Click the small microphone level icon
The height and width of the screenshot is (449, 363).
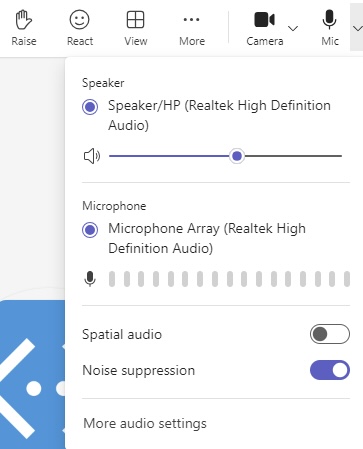(90, 279)
